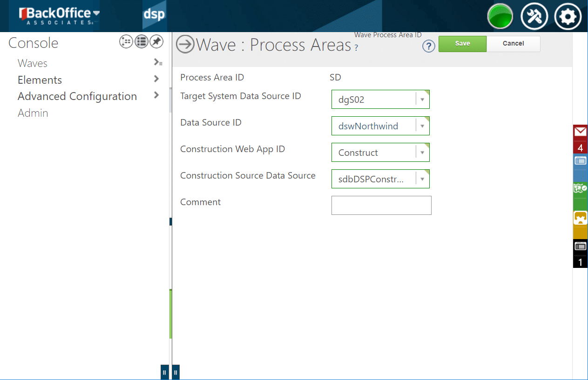Click the Comment input field

click(381, 206)
